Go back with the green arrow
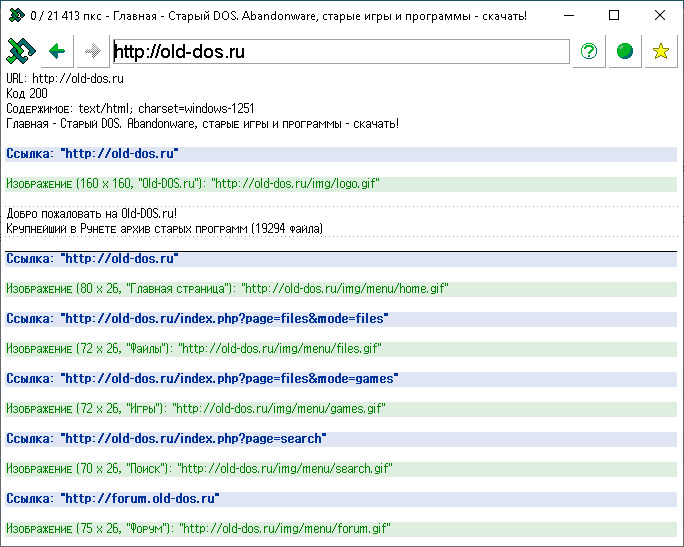This screenshot has width=684, height=547. [x=57, y=52]
